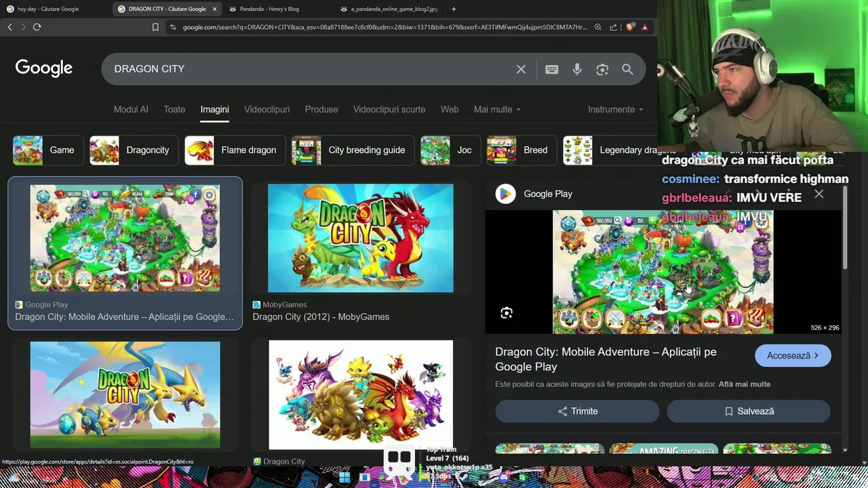The image size is (868, 488).
Task: Submit search with the magnifier icon
Action: pyautogui.click(x=627, y=69)
